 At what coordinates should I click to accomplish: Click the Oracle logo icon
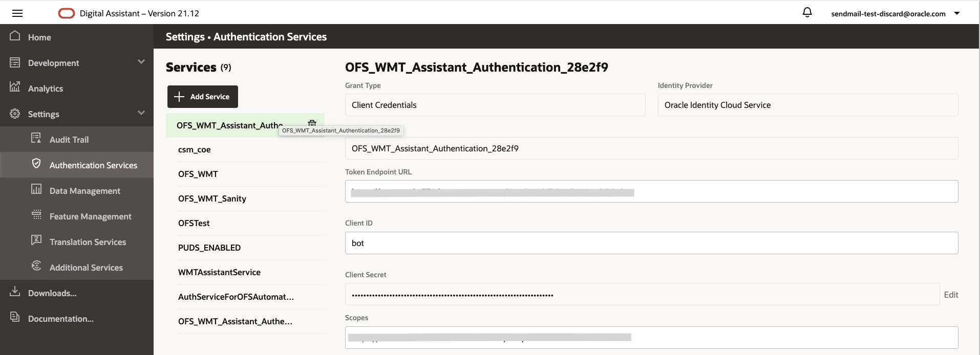pyautogui.click(x=67, y=13)
